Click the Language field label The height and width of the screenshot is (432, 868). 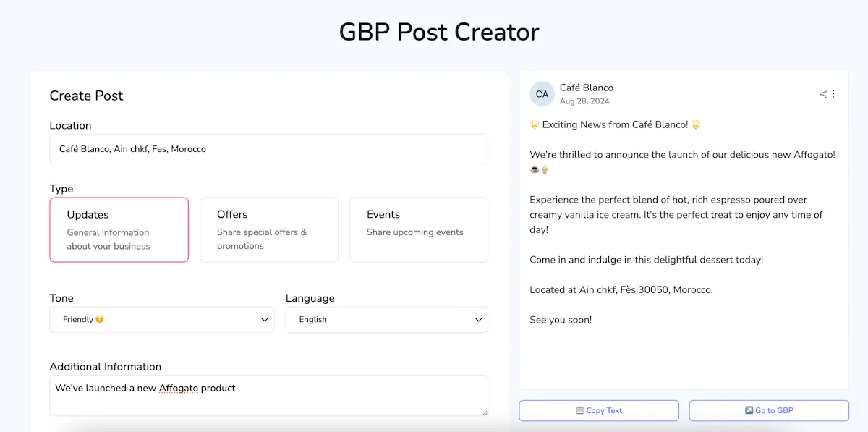pos(310,298)
